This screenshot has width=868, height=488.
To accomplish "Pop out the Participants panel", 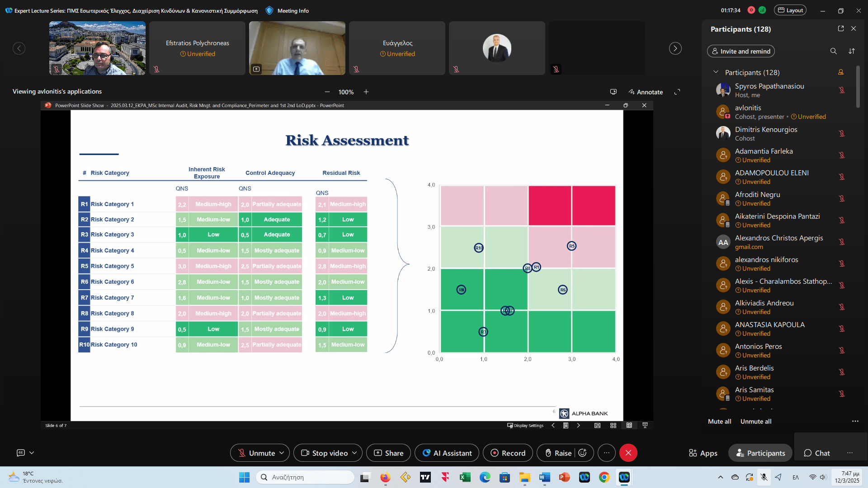I will coord(841,28).
